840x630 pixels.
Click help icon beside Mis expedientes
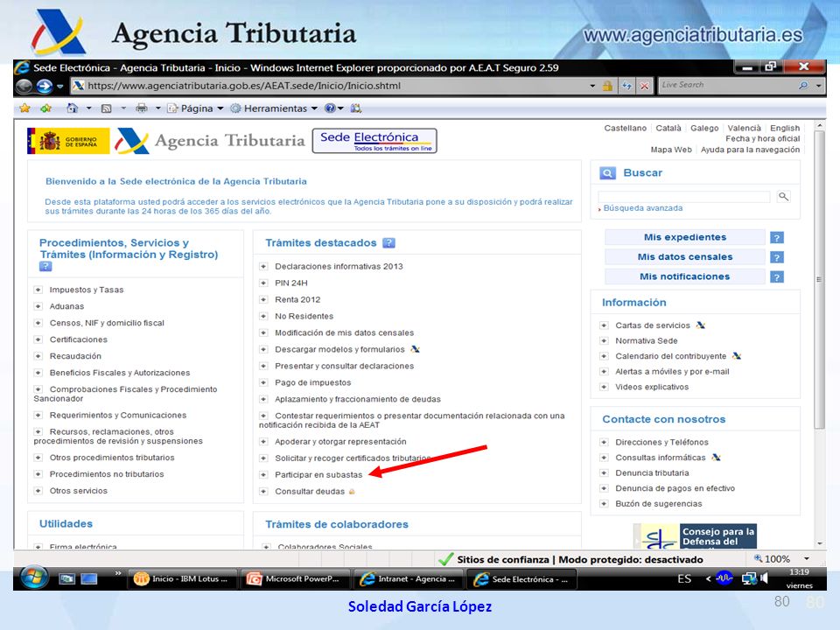[x=777, y=237]
